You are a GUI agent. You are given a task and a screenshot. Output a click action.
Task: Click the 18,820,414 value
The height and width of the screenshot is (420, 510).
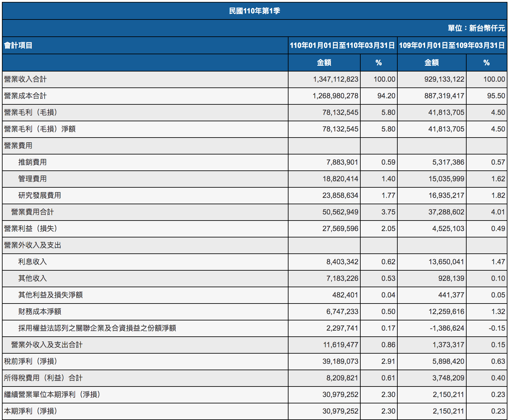coord(340,179)
